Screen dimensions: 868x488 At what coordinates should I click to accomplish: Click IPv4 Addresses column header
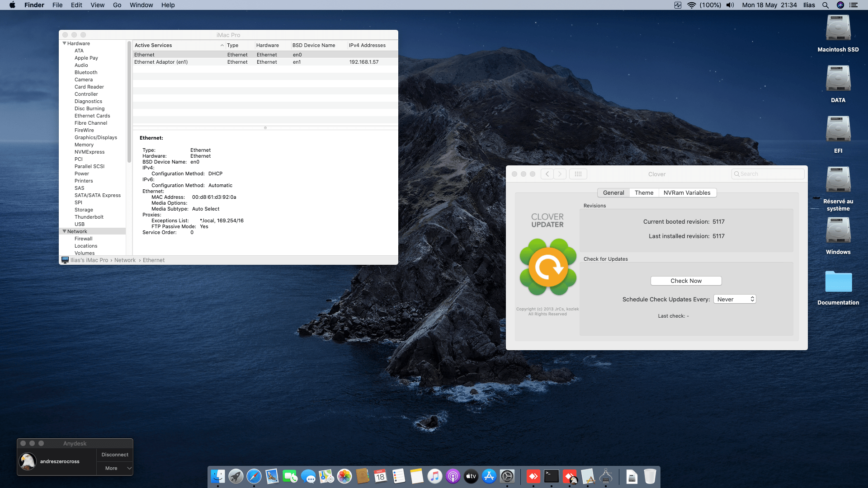pyautogui.click(x=373, y=45)
